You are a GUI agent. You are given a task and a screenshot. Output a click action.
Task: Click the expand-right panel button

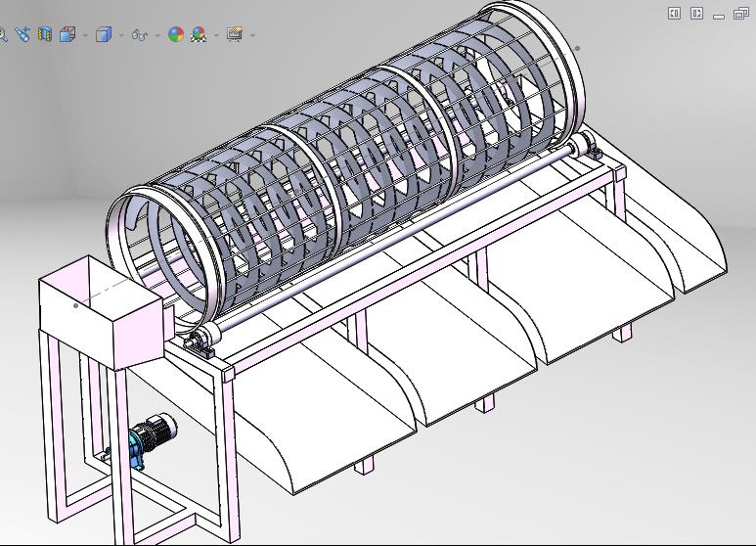click(696, 13)
